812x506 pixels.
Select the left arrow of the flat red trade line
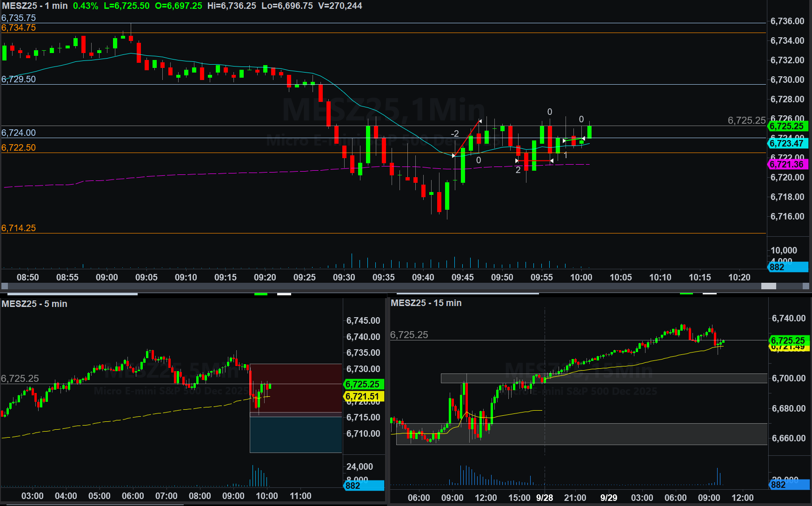click(x=517, y=161)
